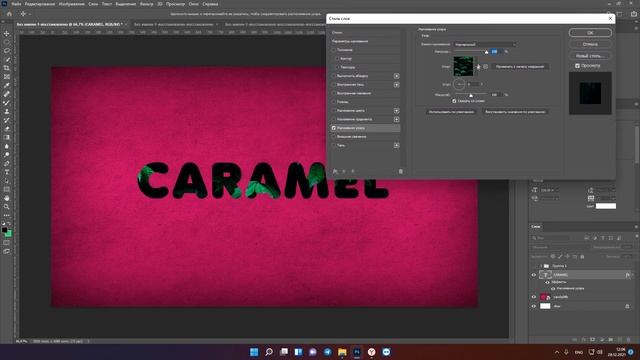Open the blend mode dropdown in Layer Style
The height and width of the screenshot is (360, 640).
coord(484,44)
